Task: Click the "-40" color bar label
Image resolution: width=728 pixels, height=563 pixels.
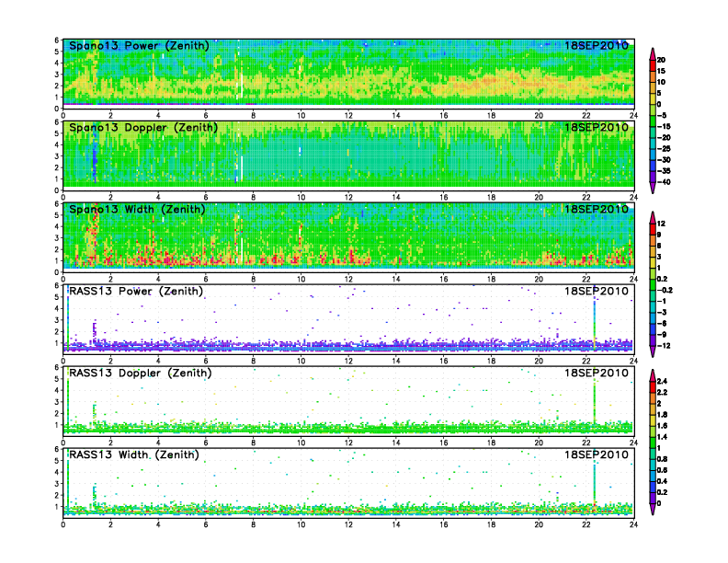Action: point(664,182)
